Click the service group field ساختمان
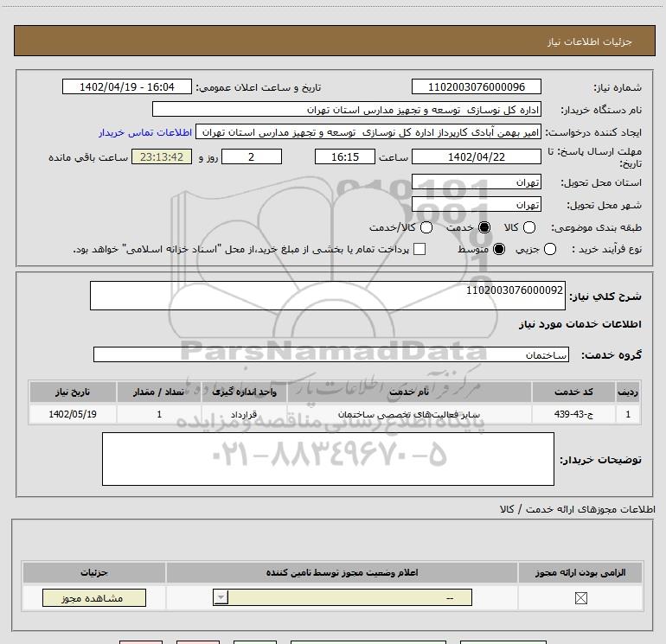Viewport: 666px width, 644px height. click(331, 354)
